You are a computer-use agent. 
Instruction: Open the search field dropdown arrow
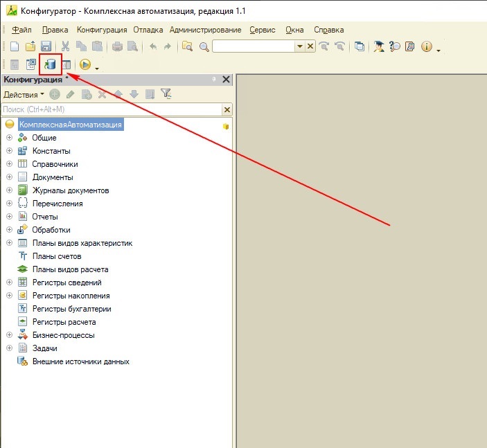click(300, 46)
